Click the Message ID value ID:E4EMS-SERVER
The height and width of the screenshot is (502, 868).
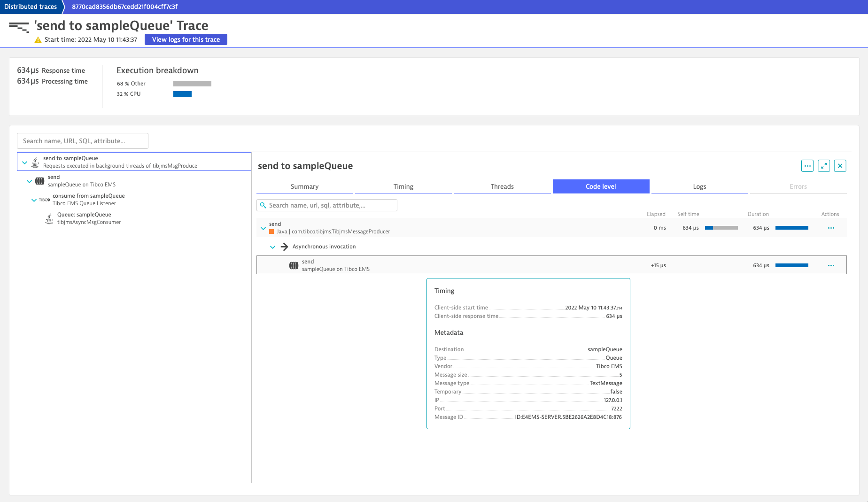(x=568, y=417)
